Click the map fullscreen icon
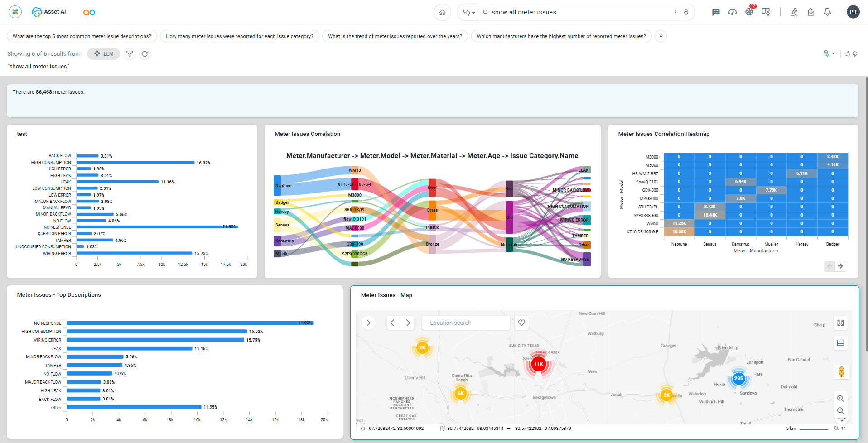 [x=840, y=323]
